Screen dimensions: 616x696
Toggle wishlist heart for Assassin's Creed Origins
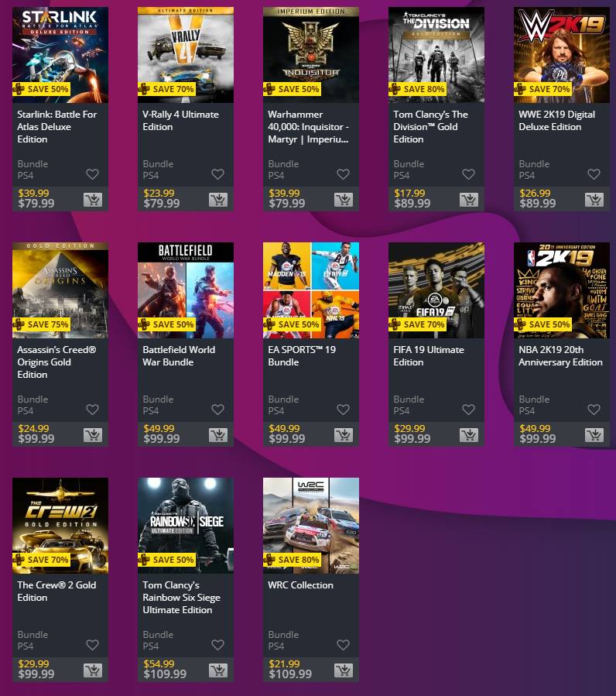pos(92,410)
